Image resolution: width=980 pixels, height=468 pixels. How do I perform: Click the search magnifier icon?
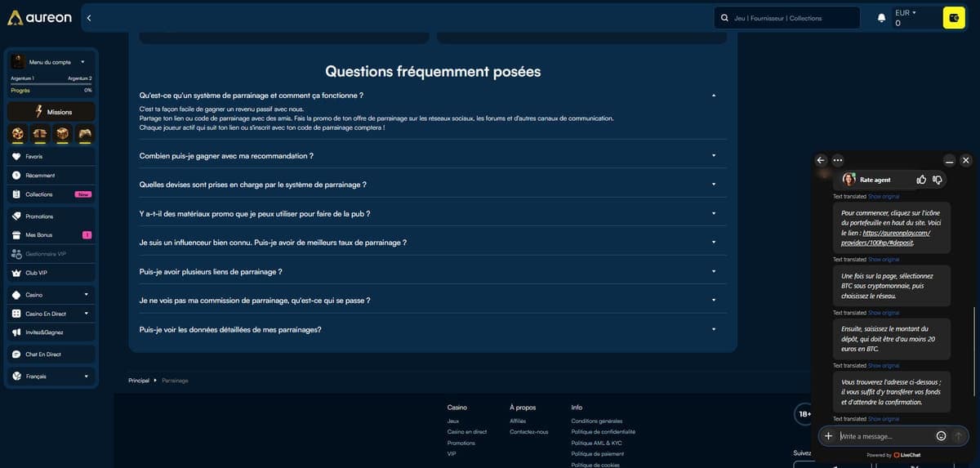[x=724, y=18]
